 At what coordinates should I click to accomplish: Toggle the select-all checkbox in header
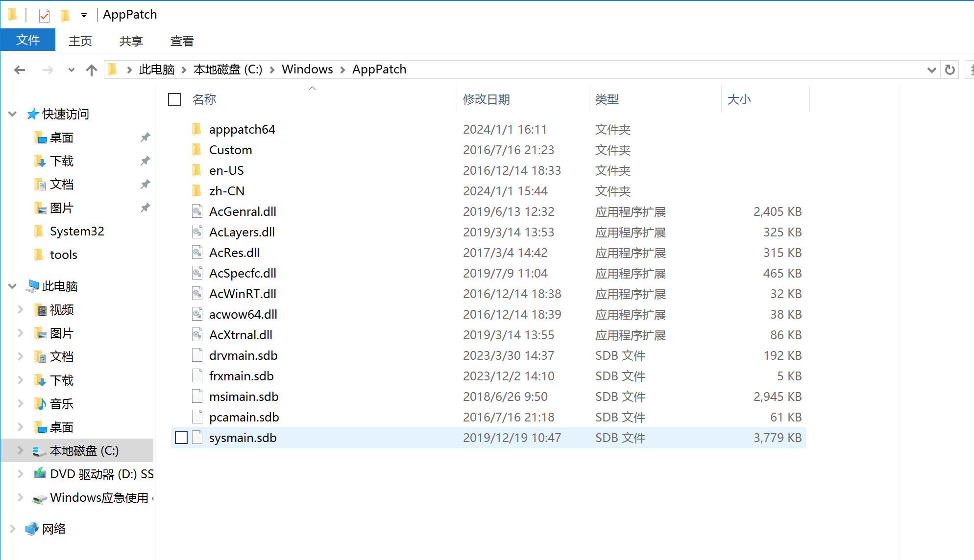point(174,99)
